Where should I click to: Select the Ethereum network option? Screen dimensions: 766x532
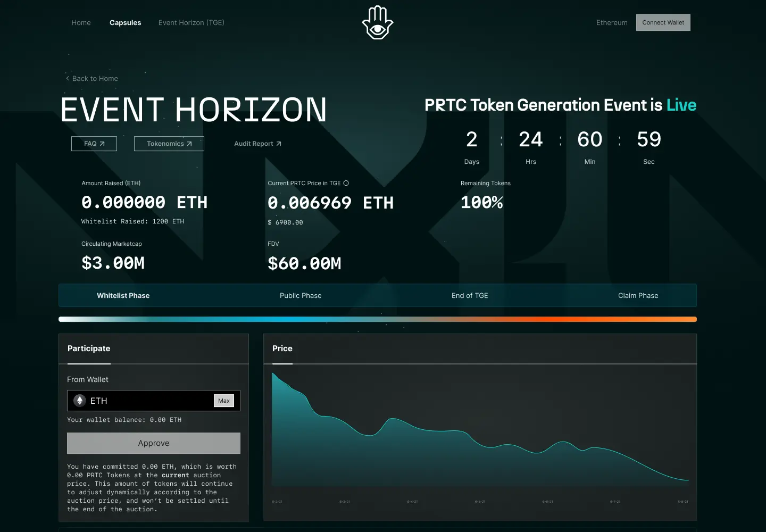coord(612,22)
